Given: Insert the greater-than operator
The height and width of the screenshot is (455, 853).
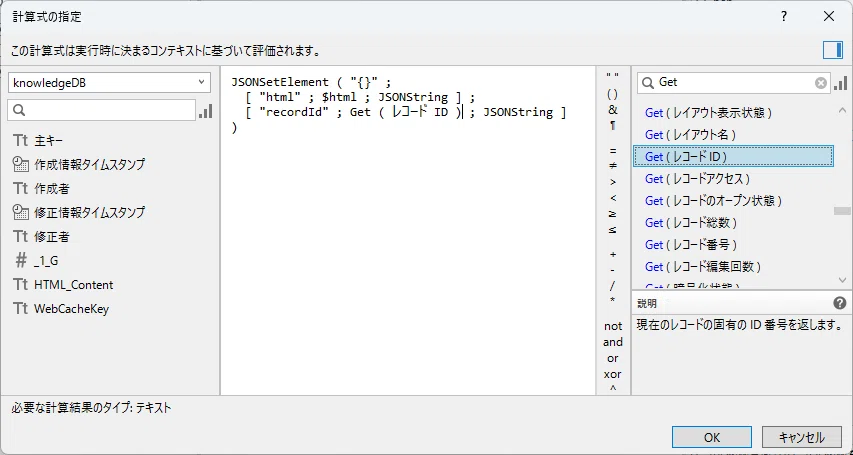Looking at the screenshot, I should pyautogui.click(x=613, y=182).
